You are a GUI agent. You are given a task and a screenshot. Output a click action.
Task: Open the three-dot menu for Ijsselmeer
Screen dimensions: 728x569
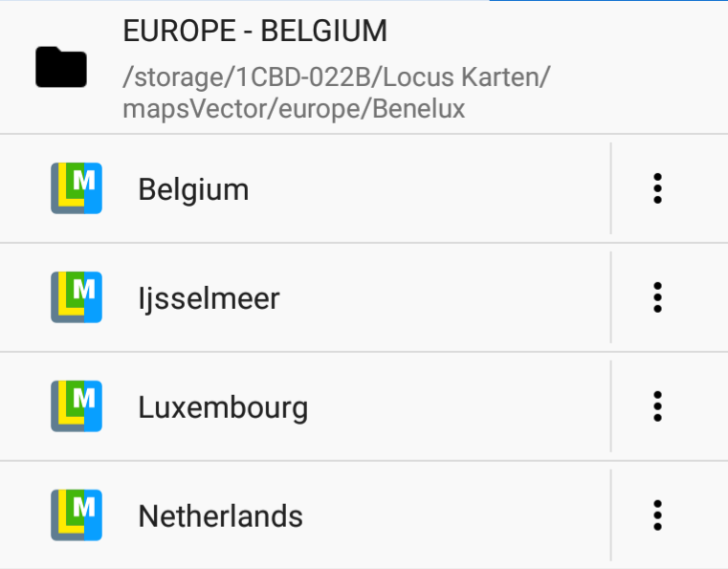pyautogui.click(x=657, y=297)
